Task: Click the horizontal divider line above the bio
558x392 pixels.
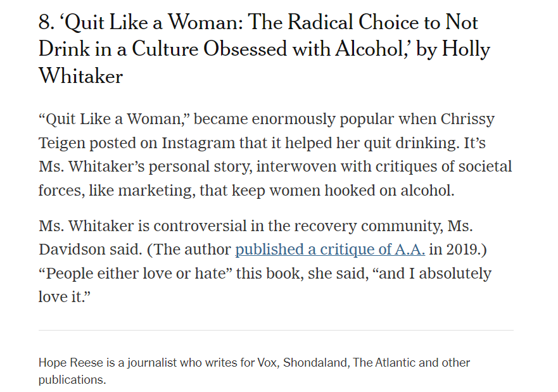Action: coord(276,330)
